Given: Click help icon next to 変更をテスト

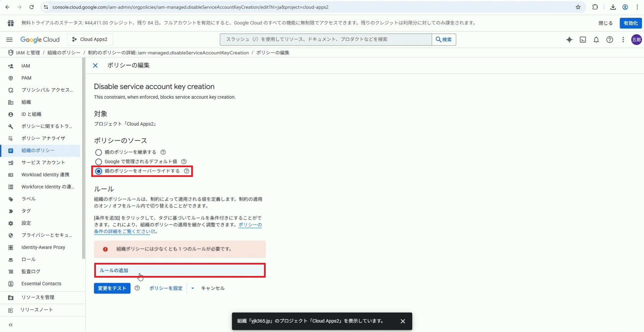Looking at the screenshot, I should tap(137, 288).
